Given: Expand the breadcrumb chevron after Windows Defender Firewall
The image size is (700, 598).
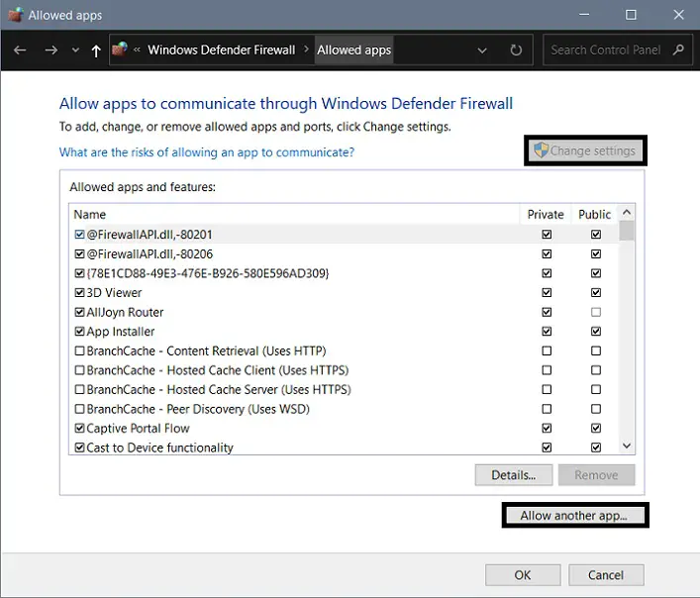Looking at the screenshot, I should (306, 50).
